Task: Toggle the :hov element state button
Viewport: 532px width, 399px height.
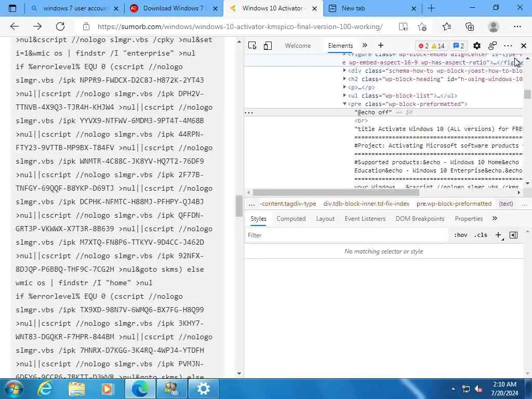Action: pos(460,235)
